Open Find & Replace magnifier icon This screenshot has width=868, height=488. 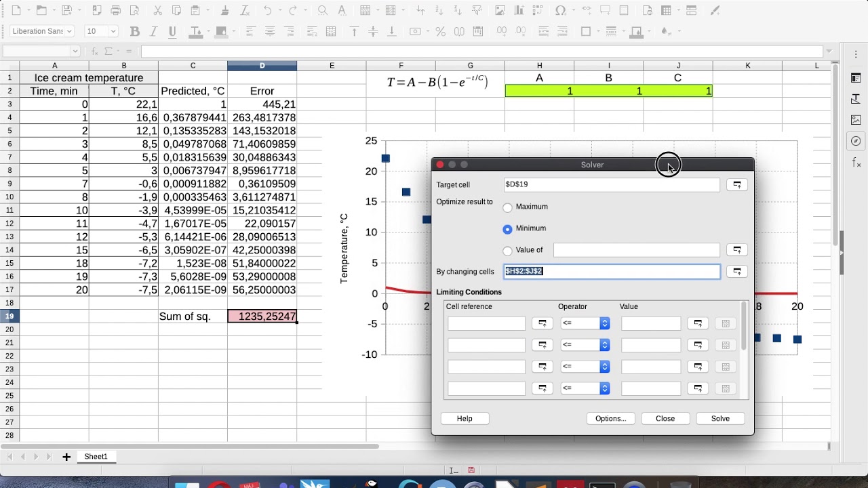[323, 10]
